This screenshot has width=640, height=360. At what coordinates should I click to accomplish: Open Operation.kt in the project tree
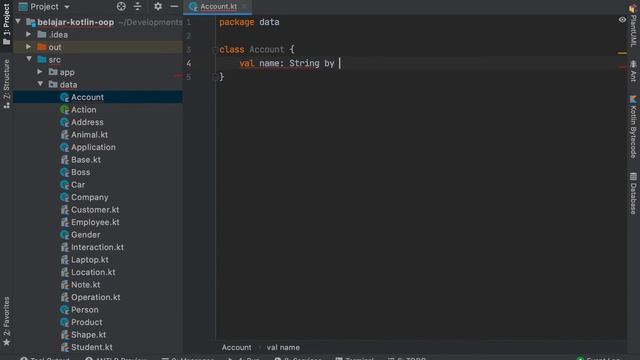pos(96,297)
